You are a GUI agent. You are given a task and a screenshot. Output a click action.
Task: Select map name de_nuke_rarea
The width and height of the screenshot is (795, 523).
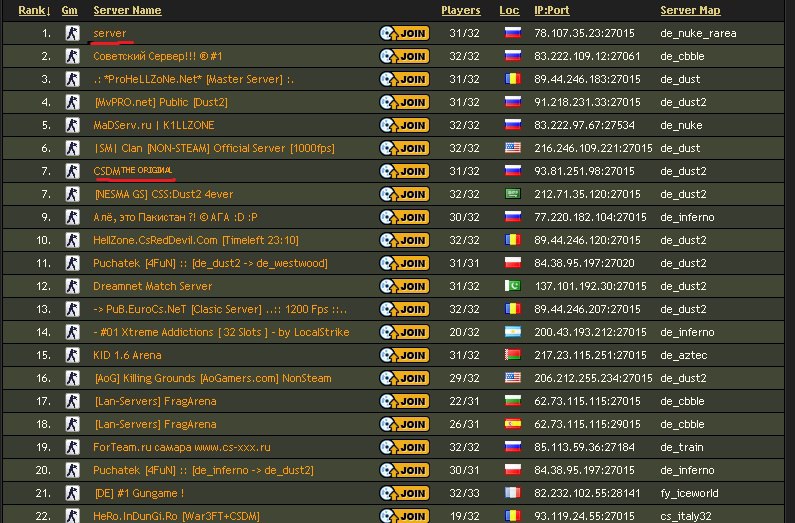[698, 33]
